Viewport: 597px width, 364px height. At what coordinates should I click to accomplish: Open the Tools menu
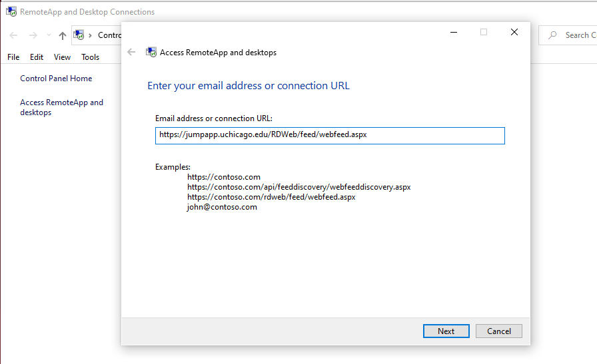click(x=90, y=57)
